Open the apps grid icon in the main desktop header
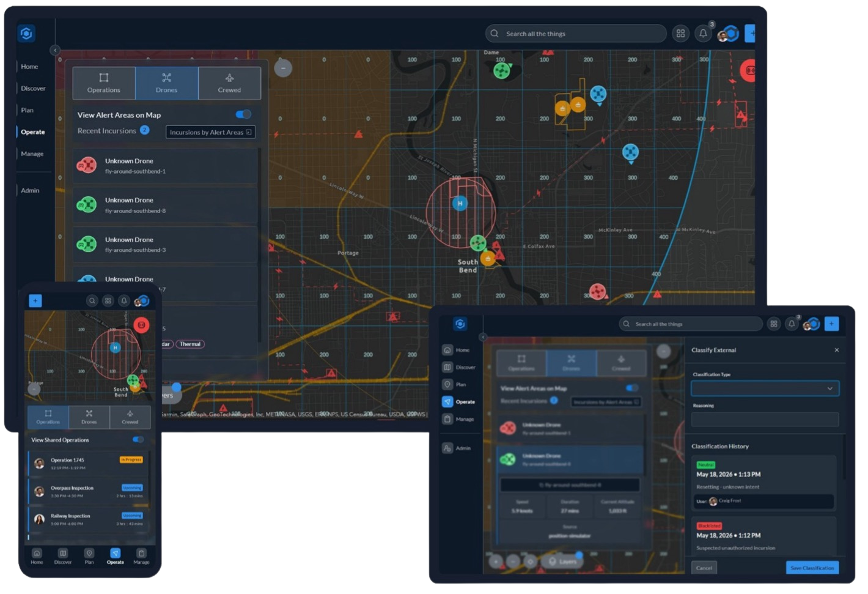This screenshot has width=868, height=594. click(x=680, y=34)
